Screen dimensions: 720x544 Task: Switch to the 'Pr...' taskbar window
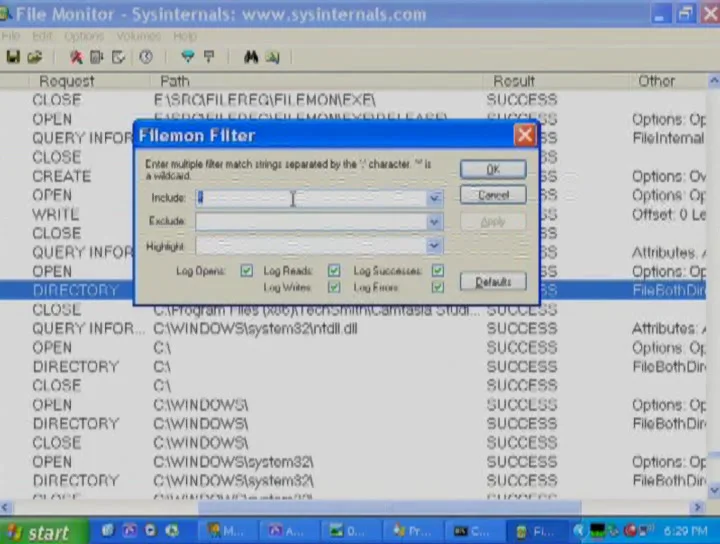coord(412,531)
